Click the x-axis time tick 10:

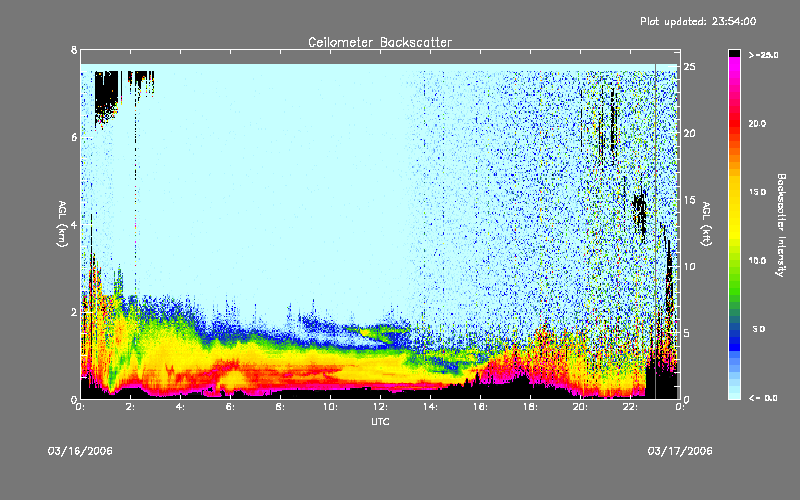tap(330, 407)
